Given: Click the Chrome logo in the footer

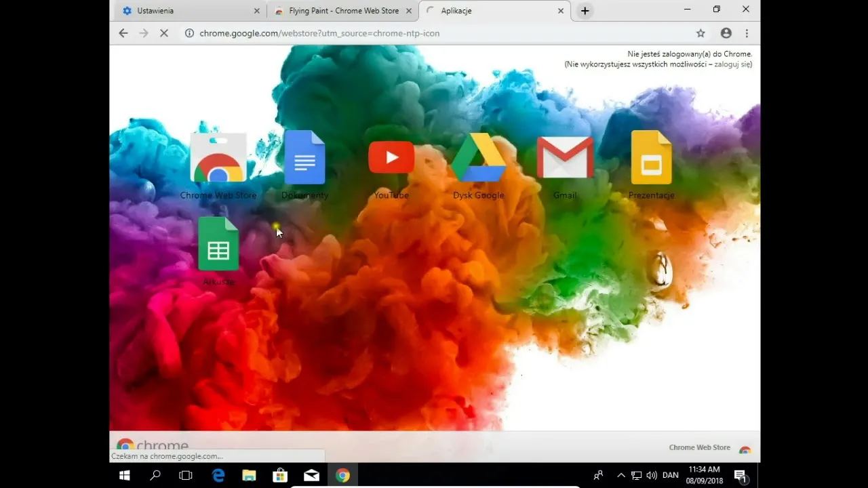Looking at the screenshot, I should pyautogui.click(x=153, y=445).
